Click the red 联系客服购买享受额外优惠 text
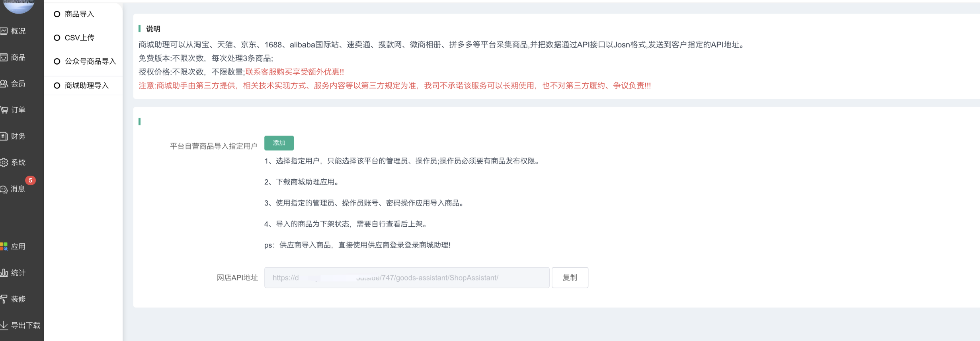 [295, 72]
